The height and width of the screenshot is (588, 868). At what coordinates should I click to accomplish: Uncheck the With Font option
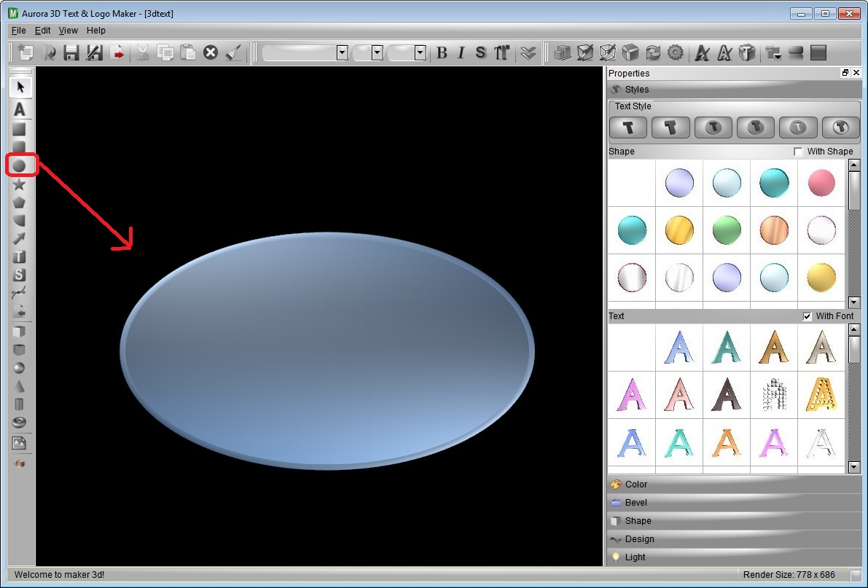click(807, 315)
